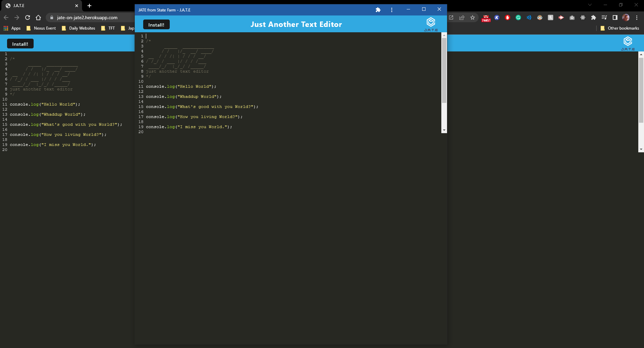Bookmark the page using the star icon
The height and width of the screenshot is (348, 644).
tap(473, 18)
